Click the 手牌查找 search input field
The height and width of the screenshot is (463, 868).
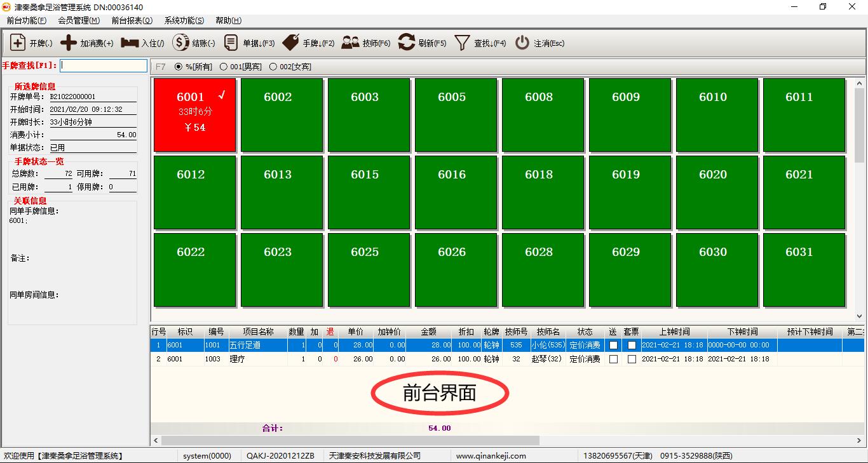(104, 65)
